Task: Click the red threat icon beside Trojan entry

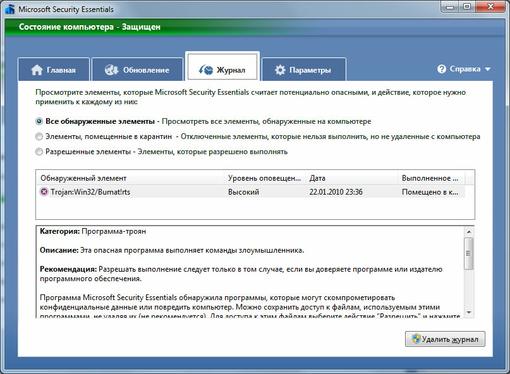Action: [44, 192]
